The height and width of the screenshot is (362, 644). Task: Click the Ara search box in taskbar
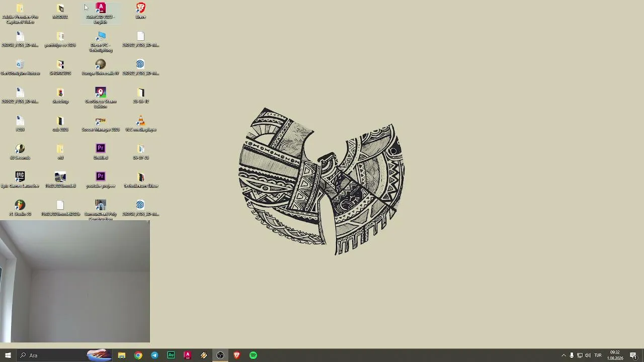pos(65,355)
